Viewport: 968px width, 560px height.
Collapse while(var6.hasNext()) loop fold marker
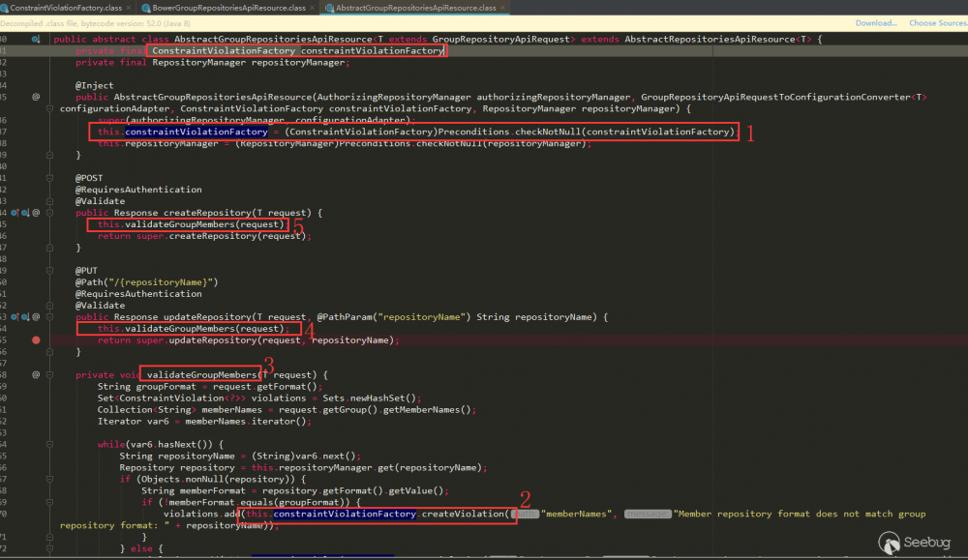coord(49,444)
